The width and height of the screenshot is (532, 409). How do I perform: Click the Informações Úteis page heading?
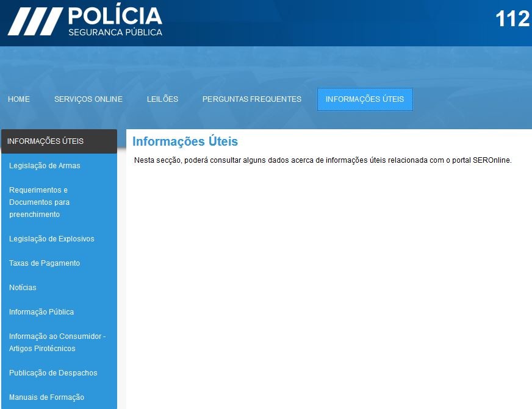tap(185, 141)
